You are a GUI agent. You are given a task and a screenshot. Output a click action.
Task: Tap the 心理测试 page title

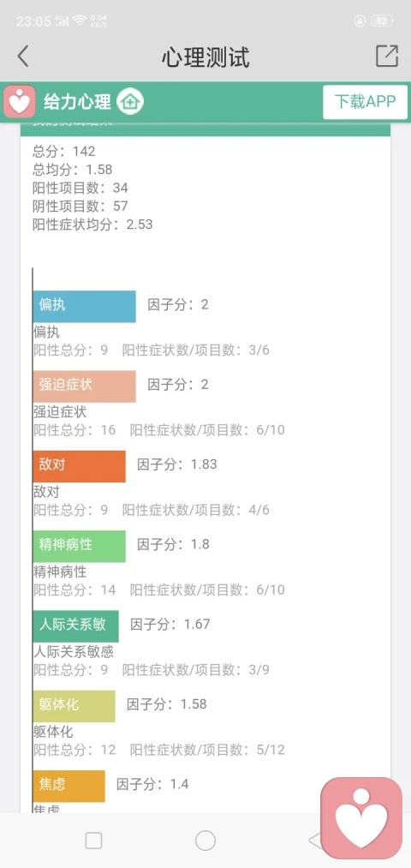(x=205, y=57)
